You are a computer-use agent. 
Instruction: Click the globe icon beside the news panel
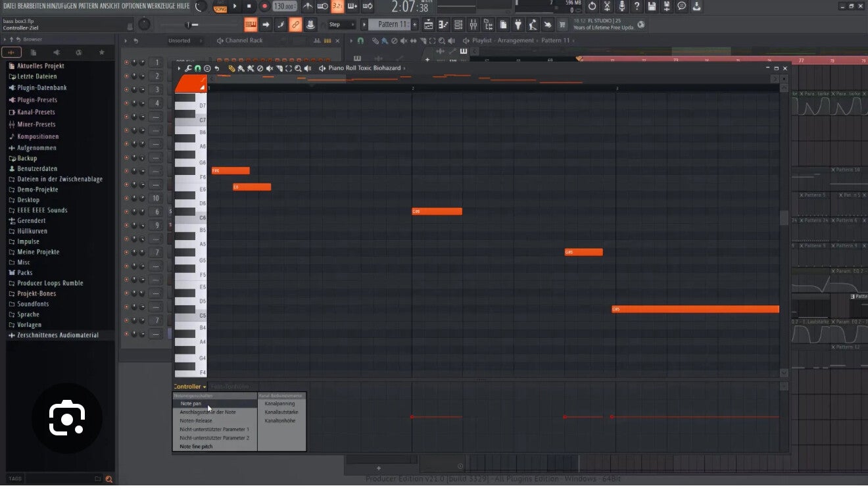[x=641, y=25]
